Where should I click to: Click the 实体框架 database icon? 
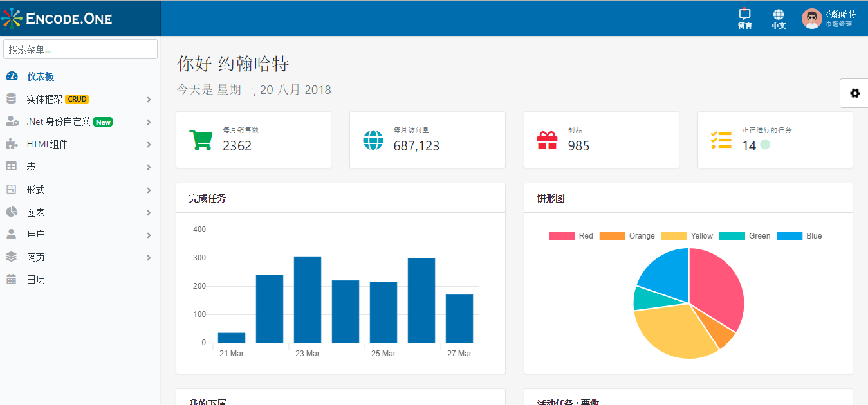(x=11, y=99)
